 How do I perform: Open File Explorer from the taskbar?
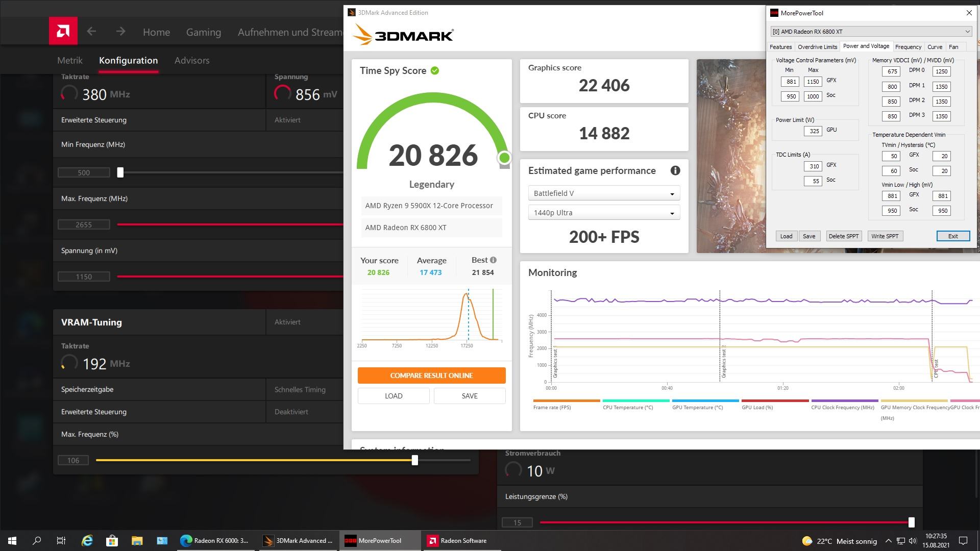137,541
